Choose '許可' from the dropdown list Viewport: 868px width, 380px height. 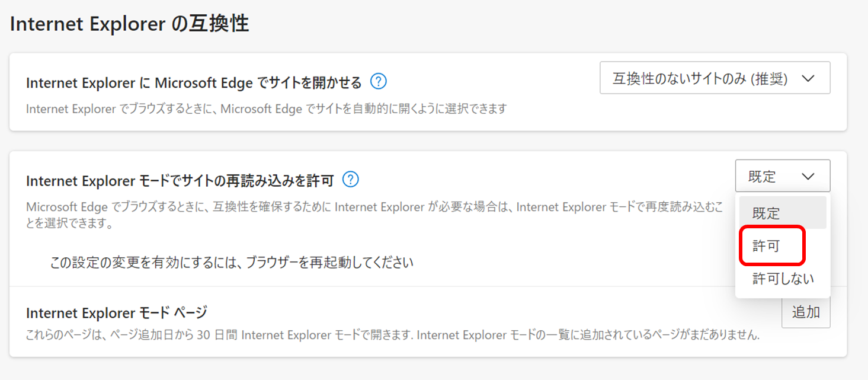pyautogui.click(x=782, y=245)
